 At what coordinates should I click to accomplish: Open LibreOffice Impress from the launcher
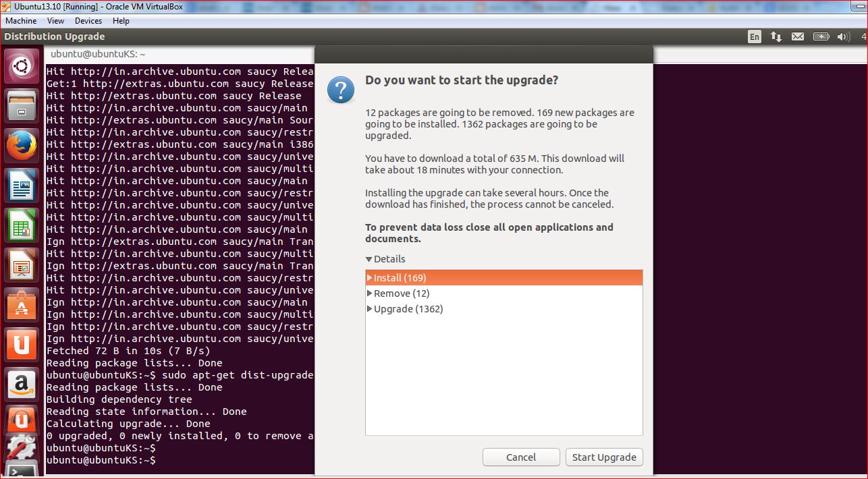(22, 265)
